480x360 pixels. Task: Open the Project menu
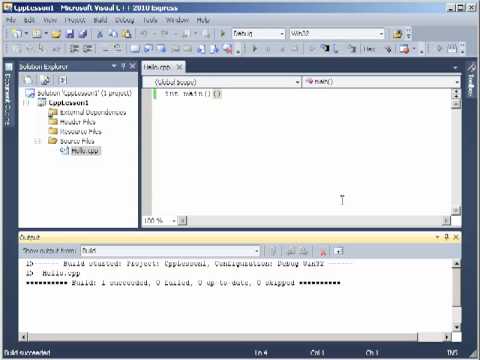click(x=75, y=20)
